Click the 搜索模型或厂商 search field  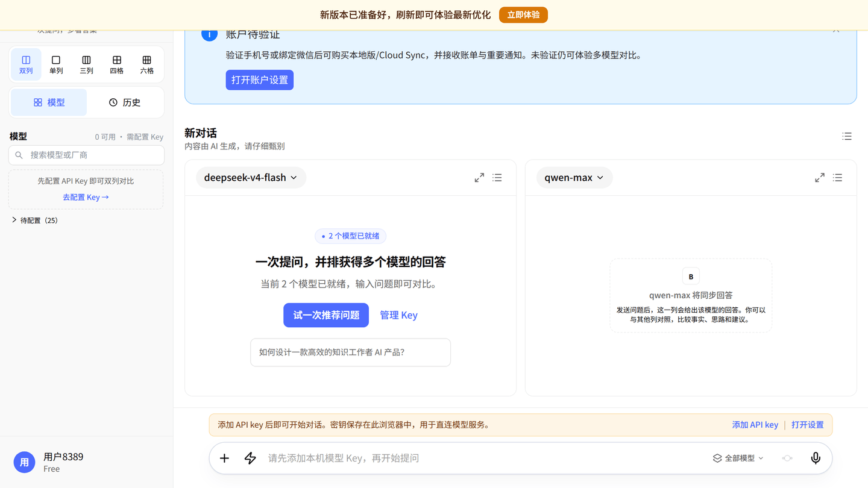(x=86, y=155)
